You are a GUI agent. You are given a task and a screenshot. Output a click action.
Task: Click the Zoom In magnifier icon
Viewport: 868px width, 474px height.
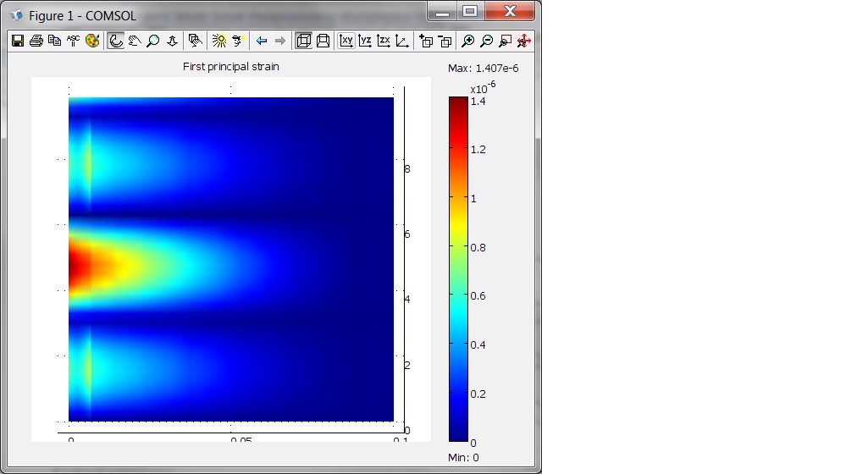(467, 41)
